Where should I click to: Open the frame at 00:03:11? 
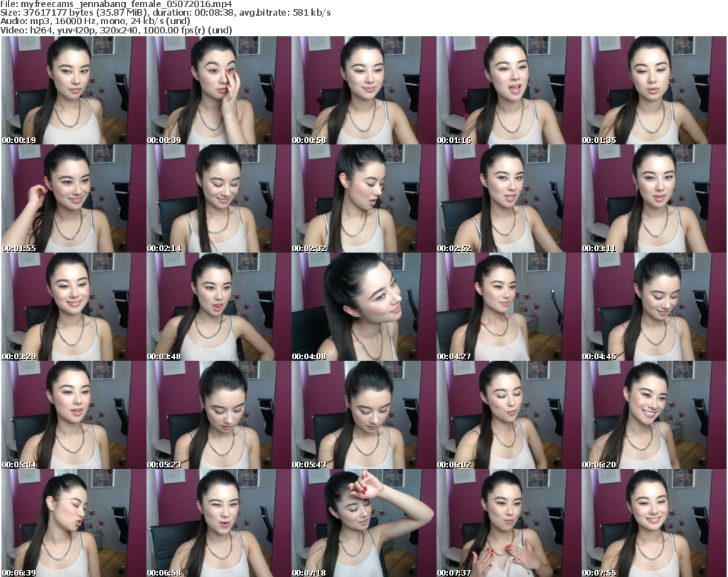(x=654, y=198)
